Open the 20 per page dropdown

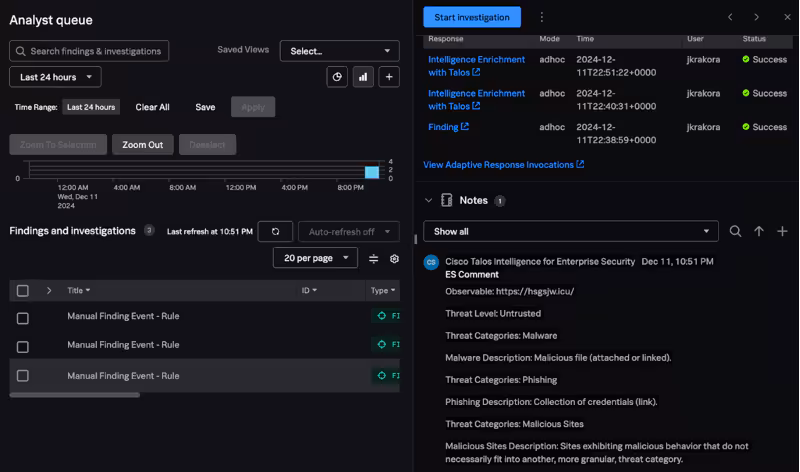coord(315,258)
